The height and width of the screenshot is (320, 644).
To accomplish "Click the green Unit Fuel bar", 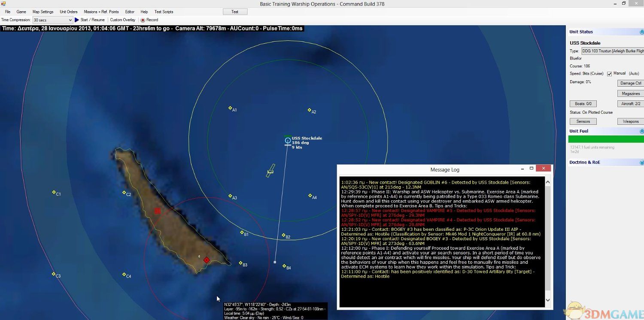I will click(606, 139).
